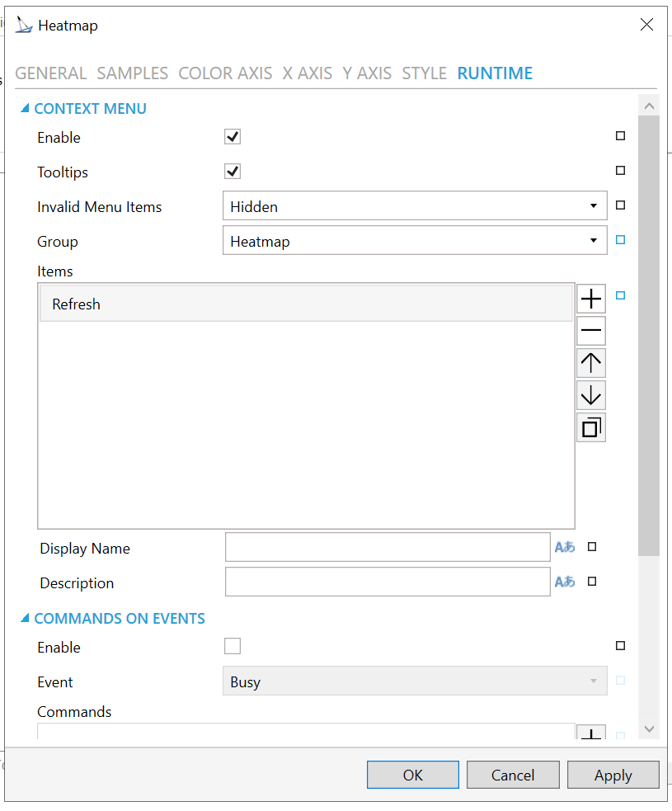Uncheck the Context Menu Enable checkbox
672x811 pixels.
click(x=233, y=137)
